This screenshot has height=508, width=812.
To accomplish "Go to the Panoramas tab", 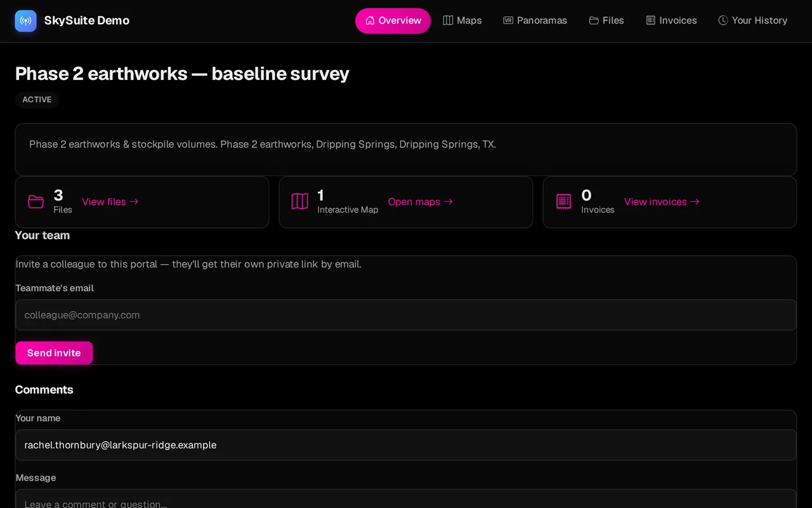I will pos(535,21).
